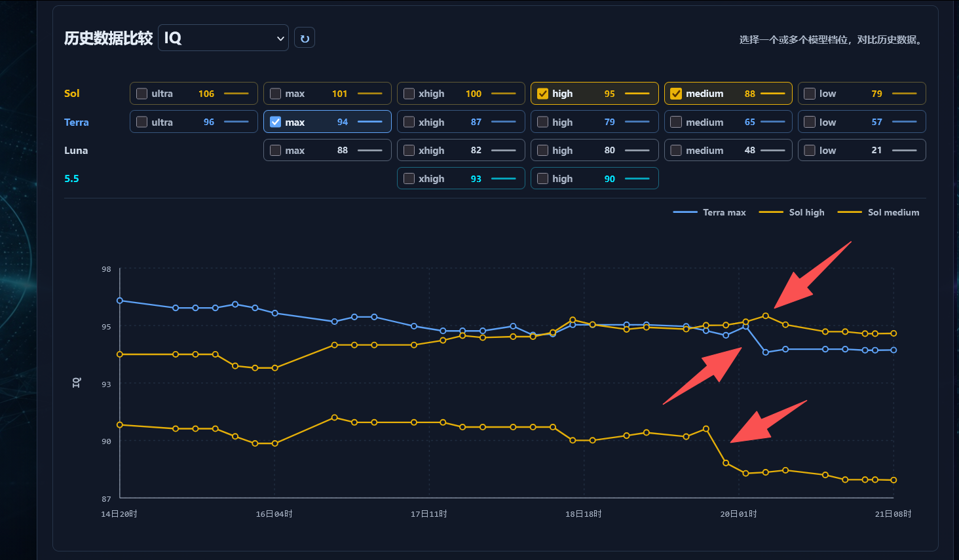Tick the Terra ultra checkbox

(x=141, y=122)
